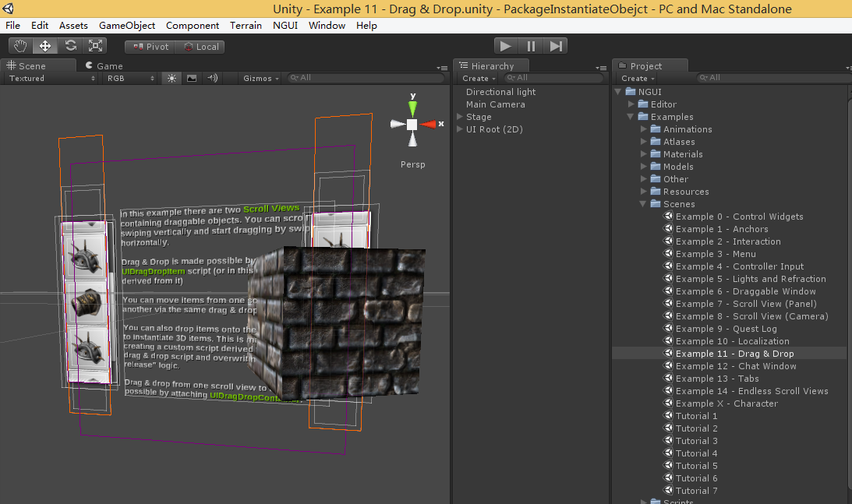Select the Move transform tool

[45, 46]
